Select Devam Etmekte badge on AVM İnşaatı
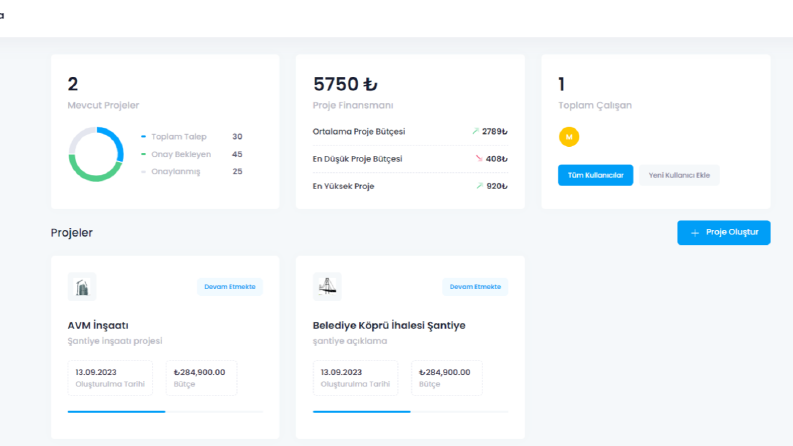Screen dimensions: 793x446 click(230, 287)
